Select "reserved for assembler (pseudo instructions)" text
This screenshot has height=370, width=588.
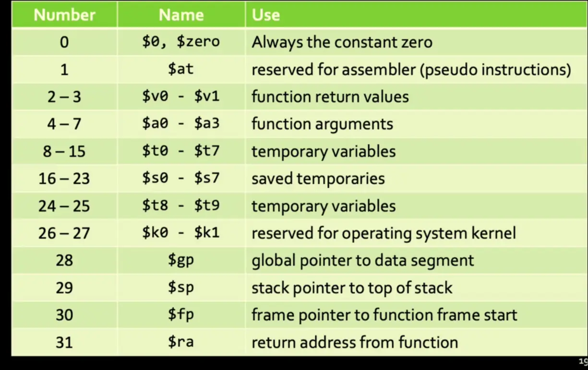[x=411, y=70]
